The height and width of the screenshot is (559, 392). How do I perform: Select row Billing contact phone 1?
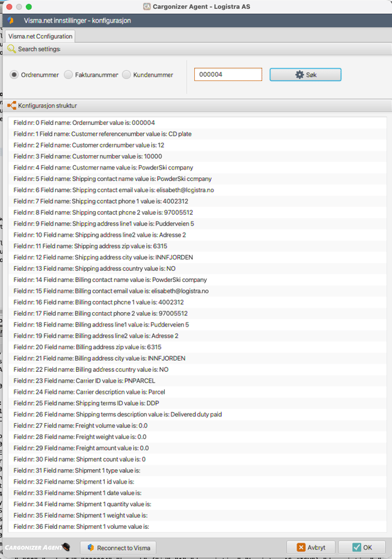197,302
